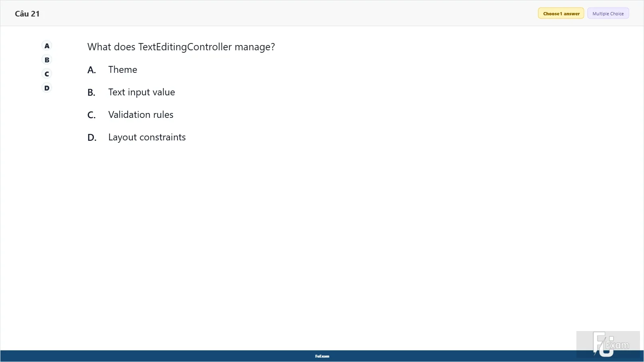
Task: Click option text 'Theme'
Action: (x=123, y=70)
